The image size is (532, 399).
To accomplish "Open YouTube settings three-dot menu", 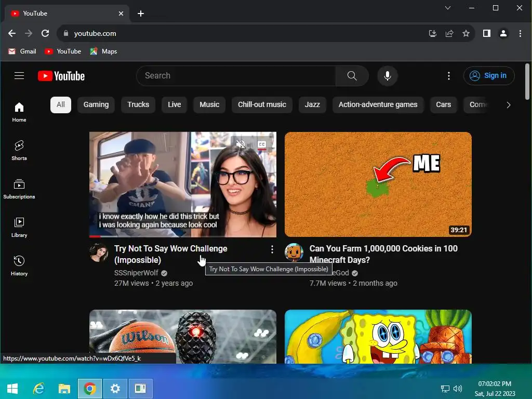I will (448, 76).
